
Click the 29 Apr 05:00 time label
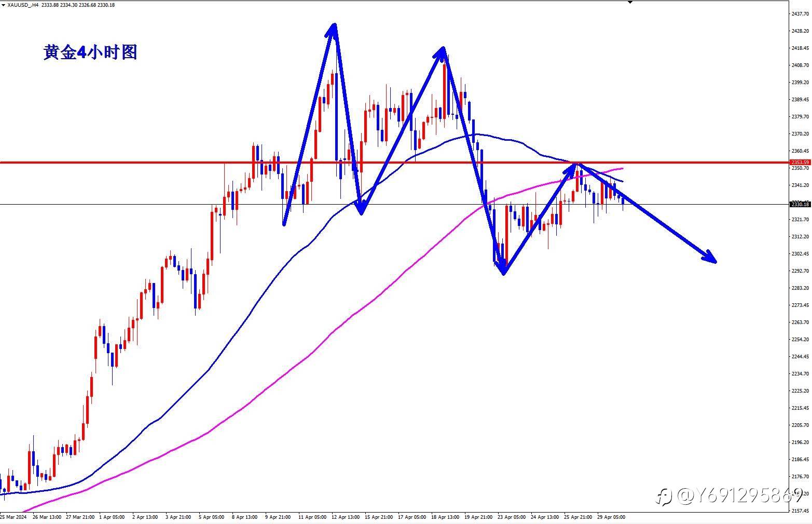tap(611, 517)
